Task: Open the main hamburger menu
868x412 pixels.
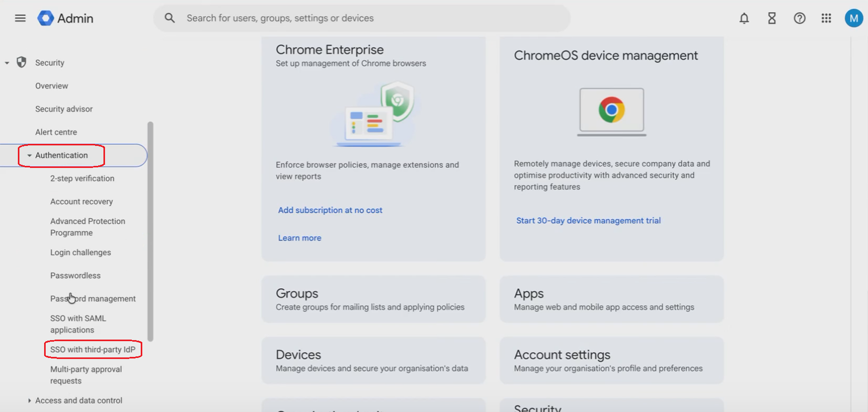Action: tap(20, 18)
